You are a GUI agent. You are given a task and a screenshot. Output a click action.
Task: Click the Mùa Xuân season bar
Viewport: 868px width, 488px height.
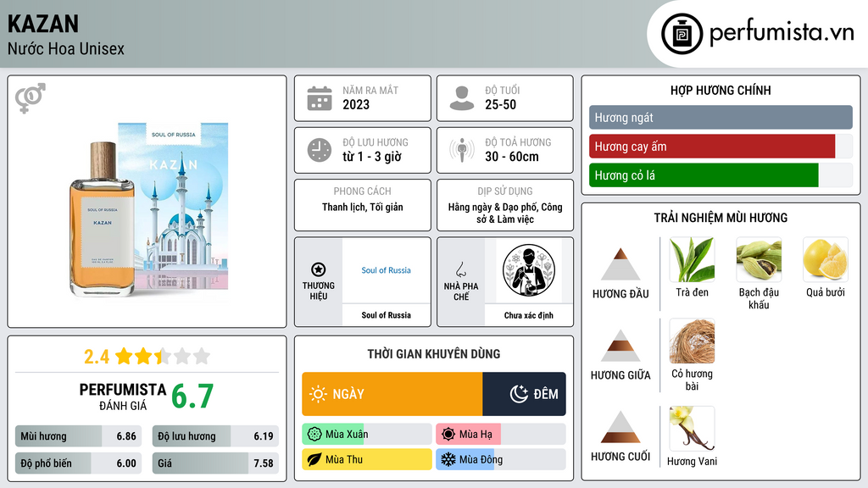tap(367, 435)
